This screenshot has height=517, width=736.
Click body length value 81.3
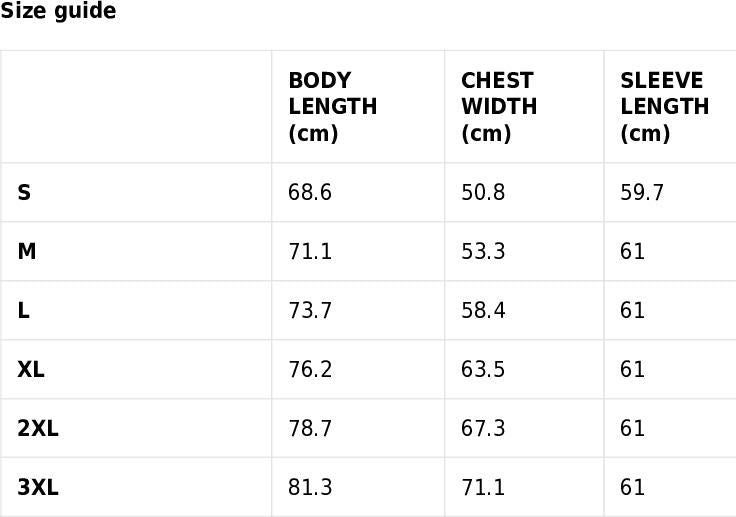click(x=310, y=488)
